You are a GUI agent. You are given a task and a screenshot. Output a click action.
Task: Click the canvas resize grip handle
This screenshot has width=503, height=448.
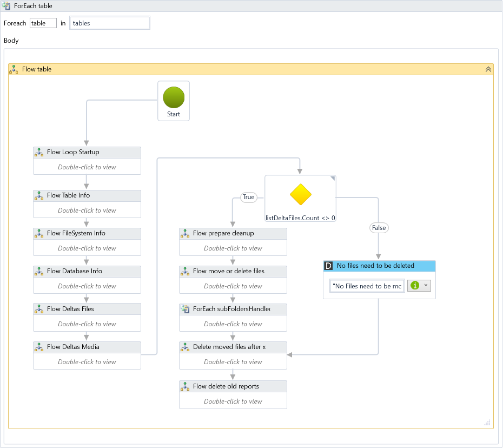[x=487, y=423]
